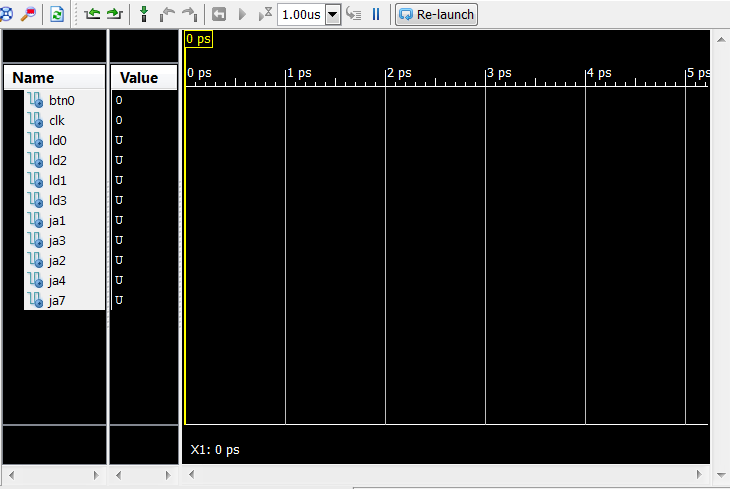730x489 pixels.
Task: Click the 4 ps mark on the time ruler
Action: click(x=599, y=73)
